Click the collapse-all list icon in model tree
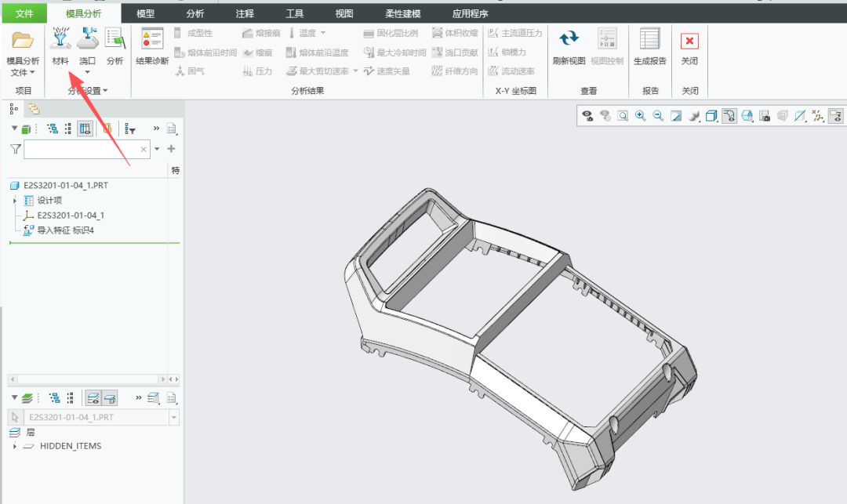 click(68, 129)
